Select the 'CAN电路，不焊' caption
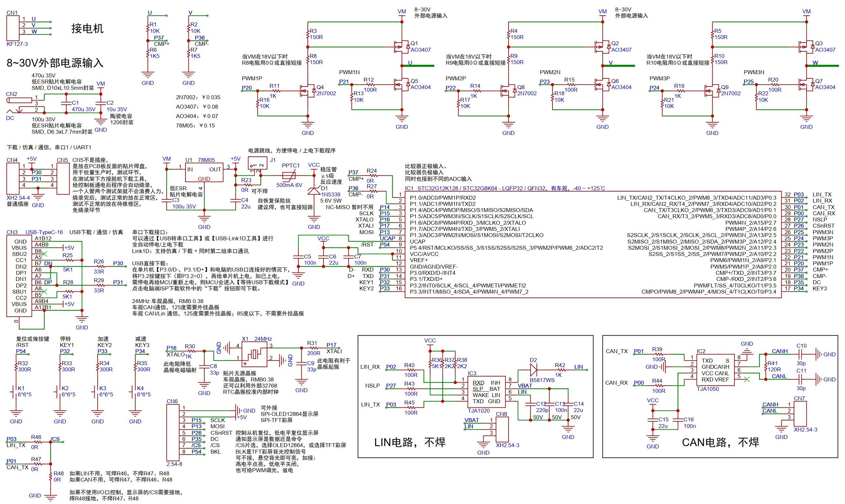This screenshot has height=504, width=845. tap(720, 442)
